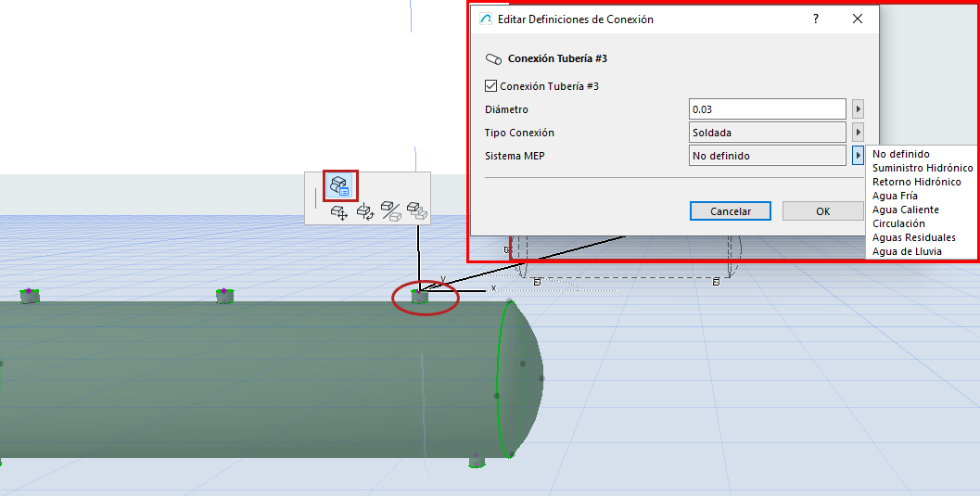Click the bottom support port under the tank
Image resolution: width=980 pixels, height=496 pixels.
(x=477, y=461)
